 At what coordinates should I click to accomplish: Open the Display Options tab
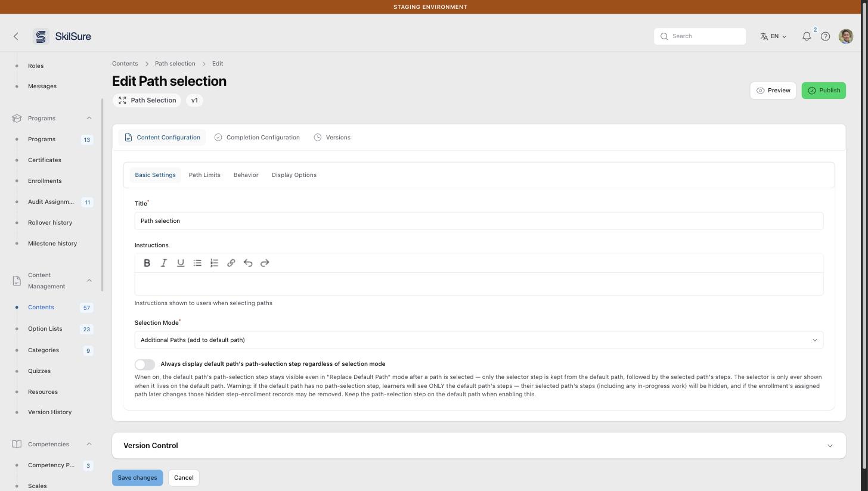tap(294, 175)
